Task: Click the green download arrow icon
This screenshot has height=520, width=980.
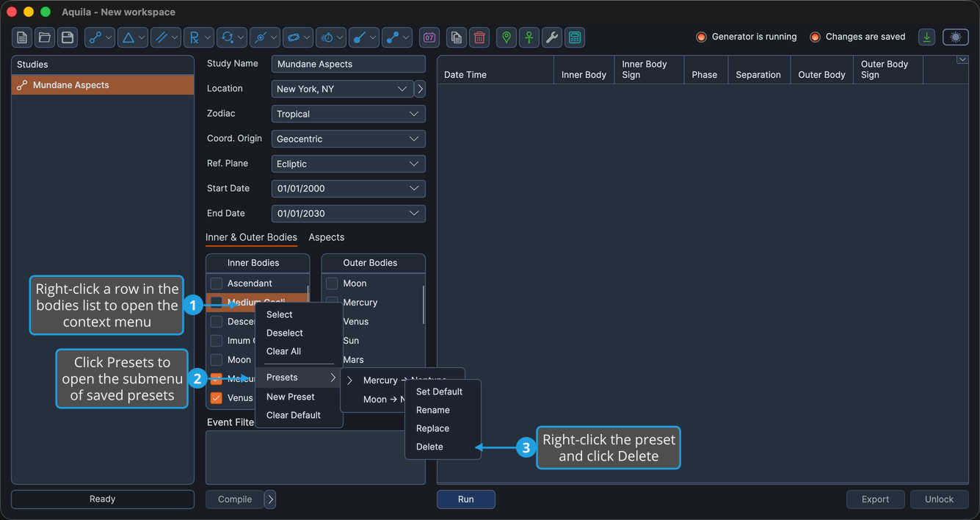Action: tap(927, 37)
